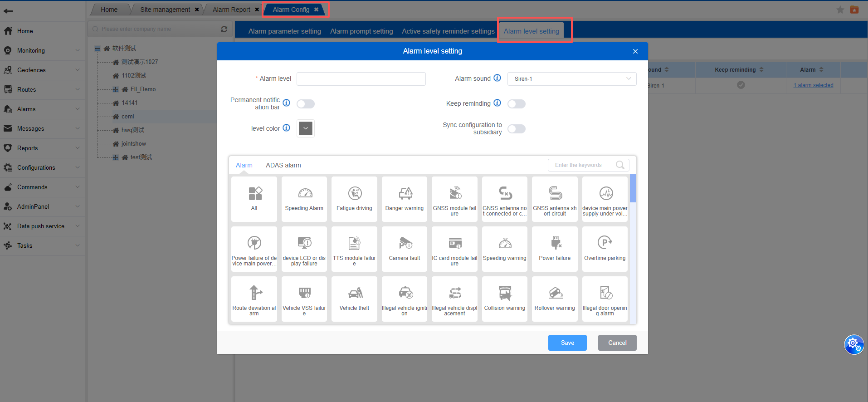868x402 pixels.
Task: Open the Alarm Report tab
Action: 231,10
